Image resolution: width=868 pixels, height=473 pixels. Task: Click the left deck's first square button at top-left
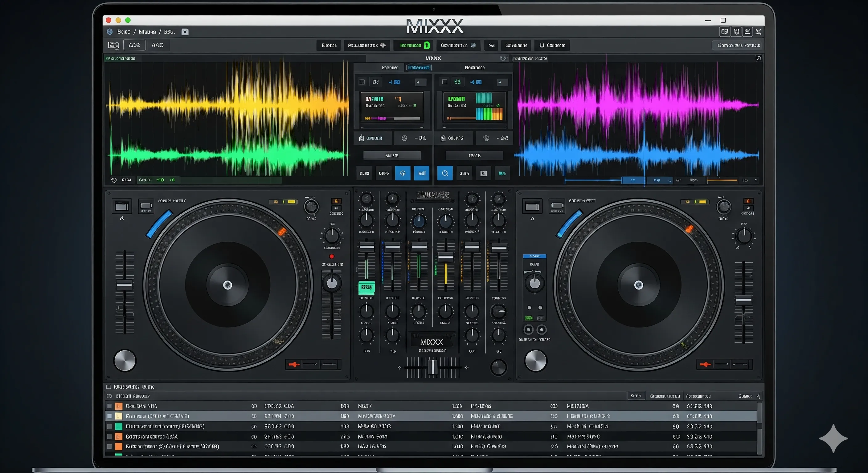point(122,206)
